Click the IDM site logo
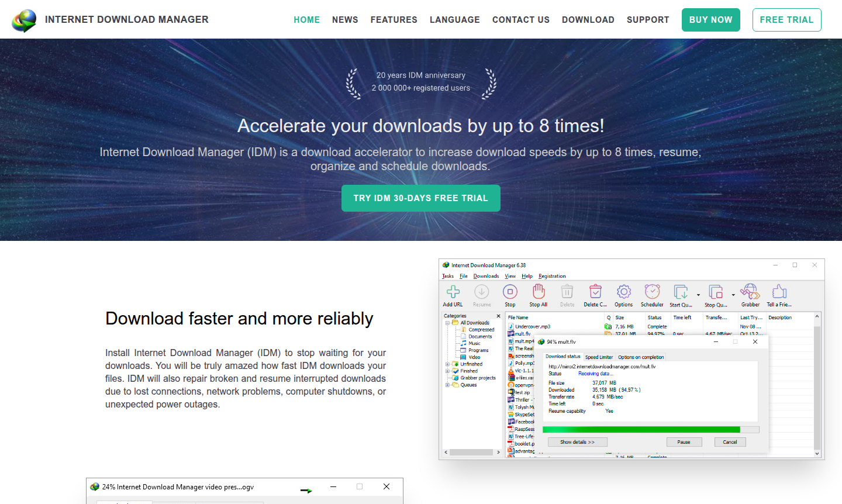842x504 pixels. [x=24, y=20]
